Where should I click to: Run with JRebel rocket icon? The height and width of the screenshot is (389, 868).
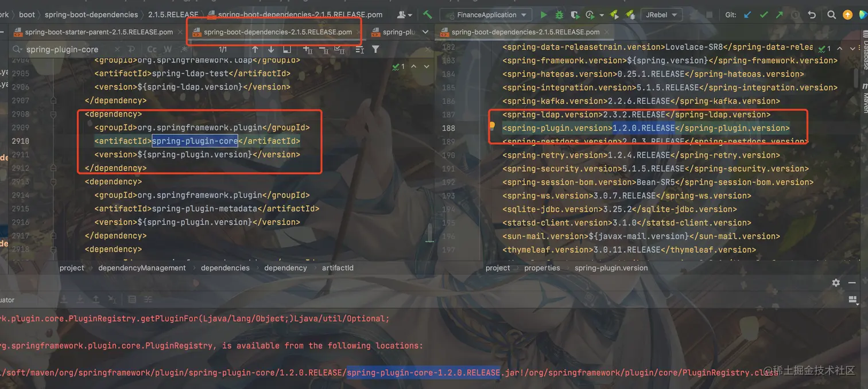point(614,15)
